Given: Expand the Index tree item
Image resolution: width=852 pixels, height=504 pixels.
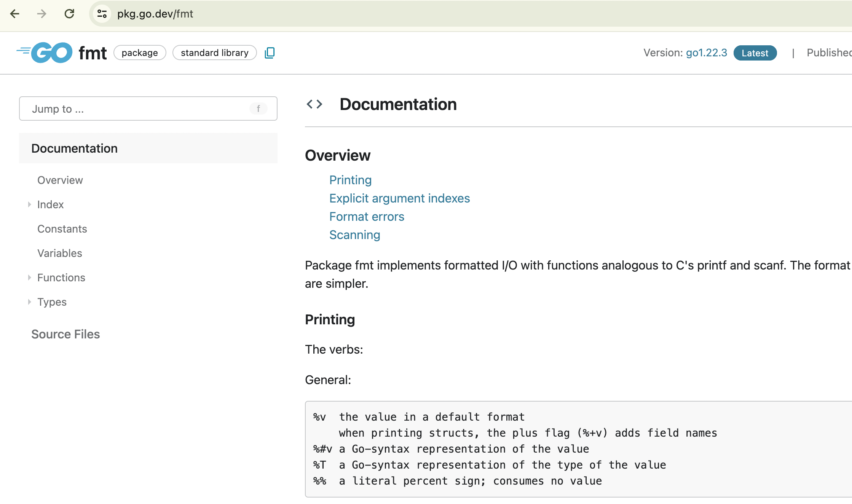Looking at the screenshot, I should [x=29, y=205].
